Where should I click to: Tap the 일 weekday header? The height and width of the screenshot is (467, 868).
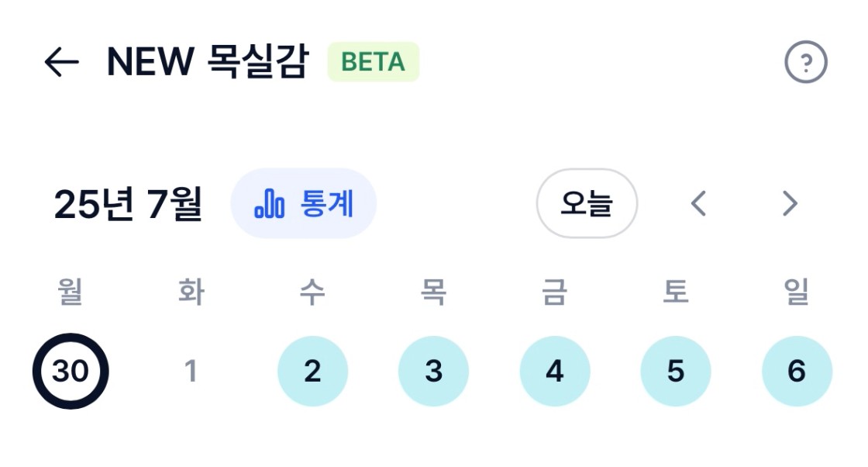point(797,292)
